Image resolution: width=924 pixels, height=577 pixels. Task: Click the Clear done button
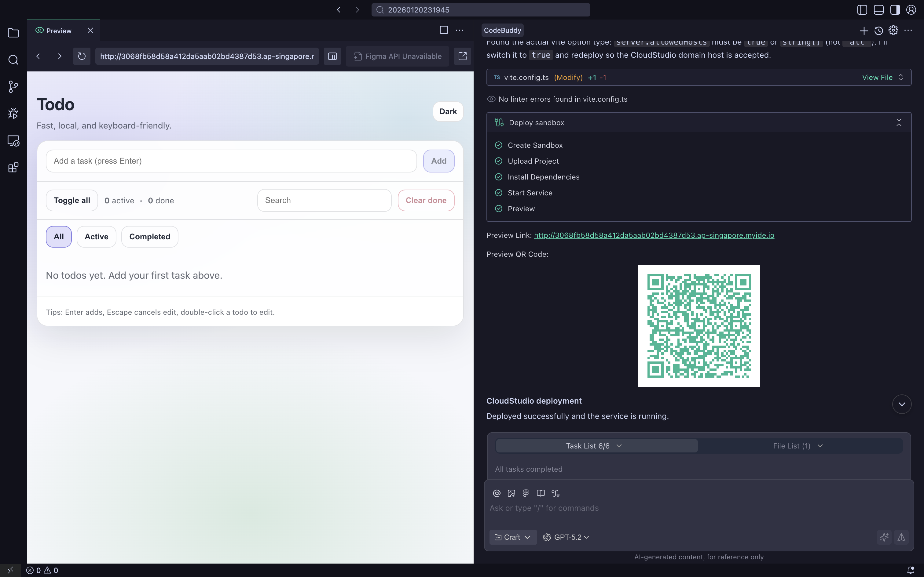(x=426, y=200)
